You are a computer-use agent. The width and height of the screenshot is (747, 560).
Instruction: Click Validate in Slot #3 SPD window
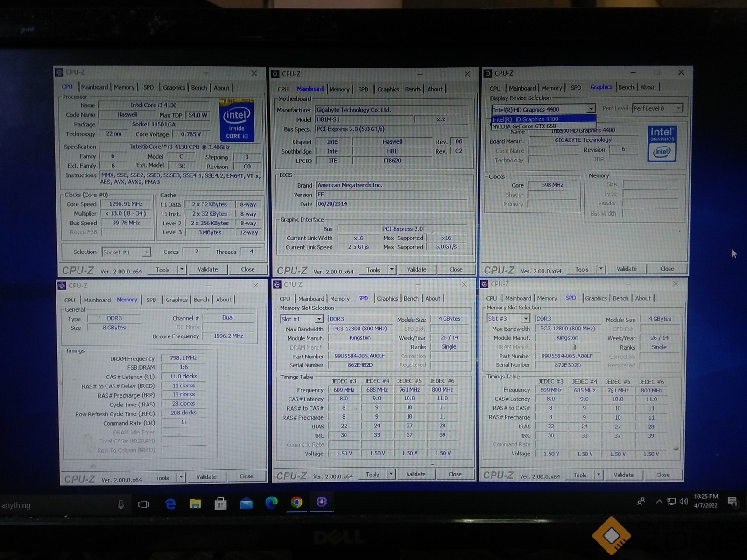[x=624, y=475]
